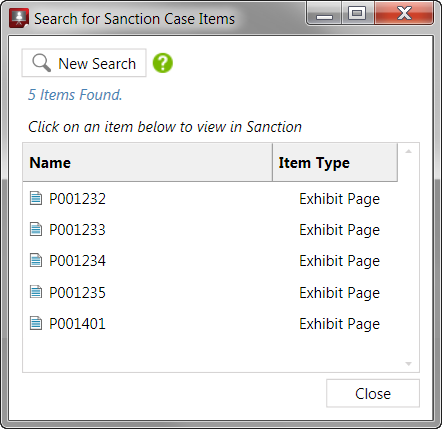Click the document icon beside P001233
The width and height of the screenshot is (442, 429).
(x=36, y=229)
